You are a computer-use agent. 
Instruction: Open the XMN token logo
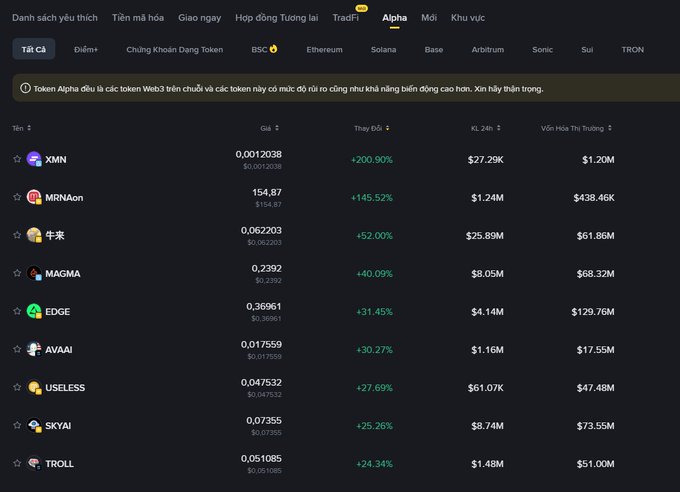[x=34, y=159]
